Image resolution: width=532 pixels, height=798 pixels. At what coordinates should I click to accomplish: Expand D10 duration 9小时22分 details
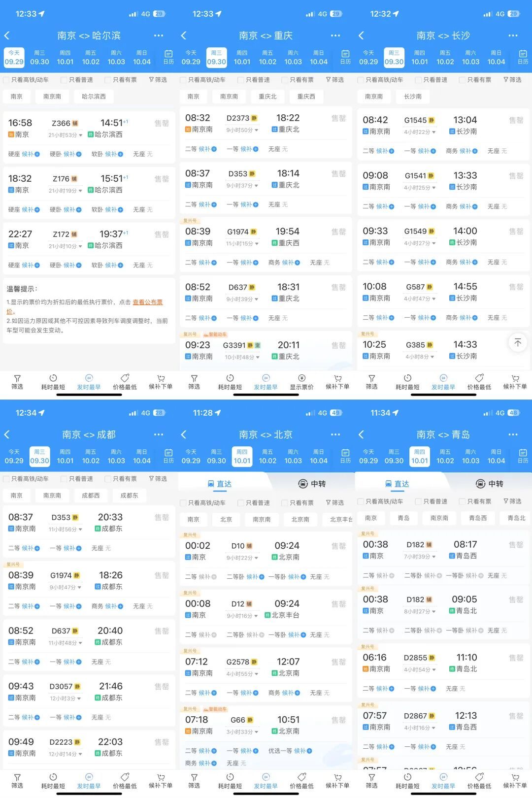coord(242,558)
